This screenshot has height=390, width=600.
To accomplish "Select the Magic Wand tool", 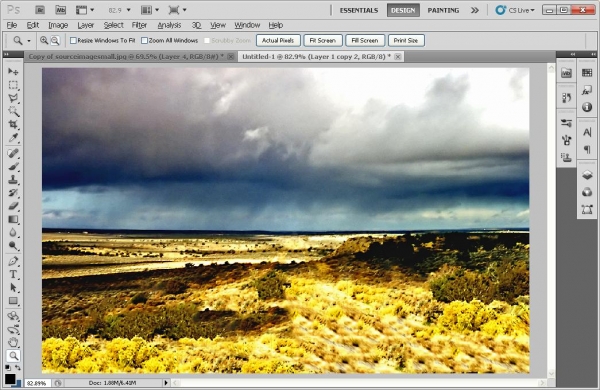I will (13, 111).
